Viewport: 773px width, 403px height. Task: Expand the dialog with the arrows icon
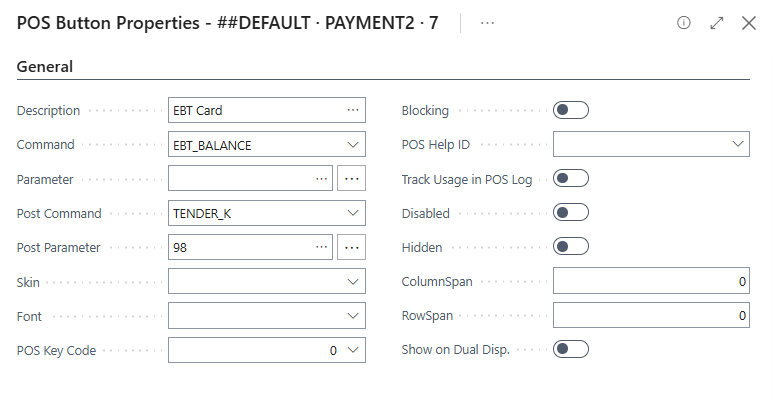click(716, 22)
